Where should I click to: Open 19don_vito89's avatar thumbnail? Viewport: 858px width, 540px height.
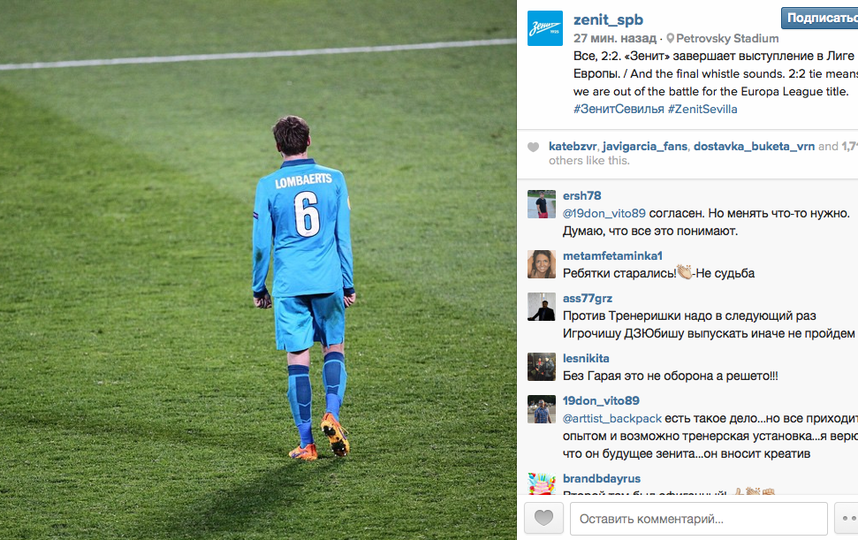click(x=541, y=409)
